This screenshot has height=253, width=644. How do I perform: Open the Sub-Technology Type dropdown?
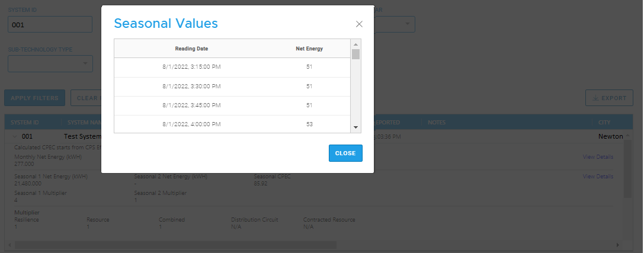pyautogui.click(x=50, y=63)
